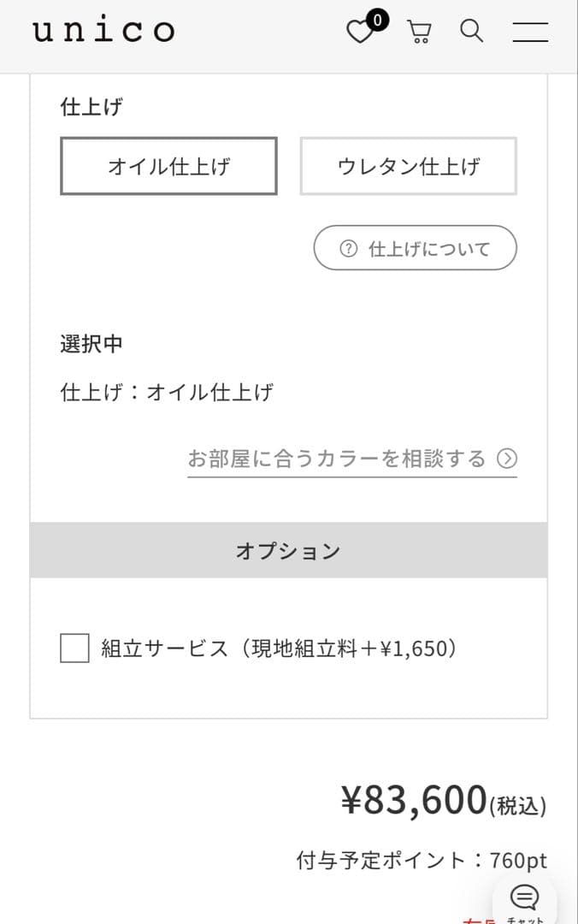
Task: Open the shopping cart
Action: coord(419,33)
